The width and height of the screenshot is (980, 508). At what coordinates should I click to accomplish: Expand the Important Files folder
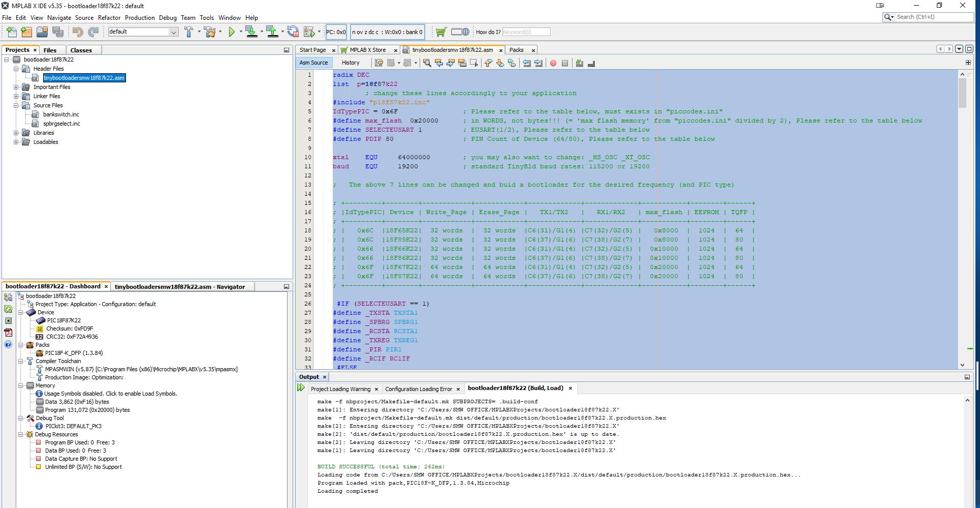pos(16,87)
